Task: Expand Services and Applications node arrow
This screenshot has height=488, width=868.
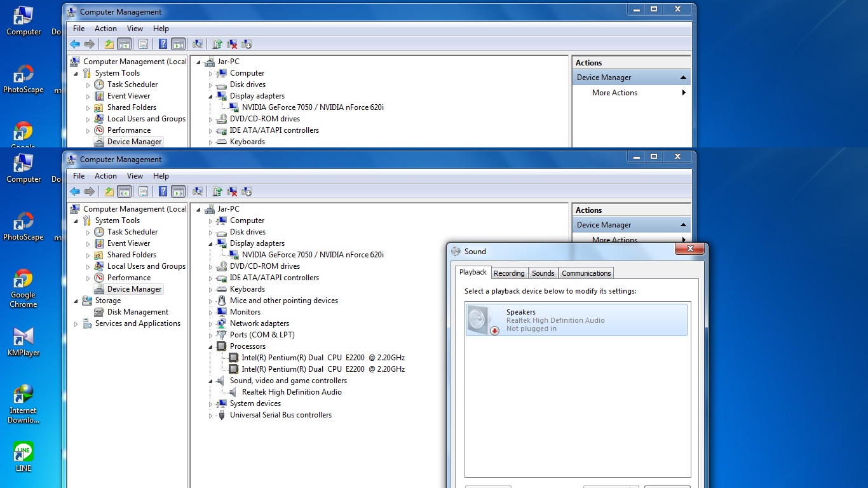Action: [x=76, y=323]
